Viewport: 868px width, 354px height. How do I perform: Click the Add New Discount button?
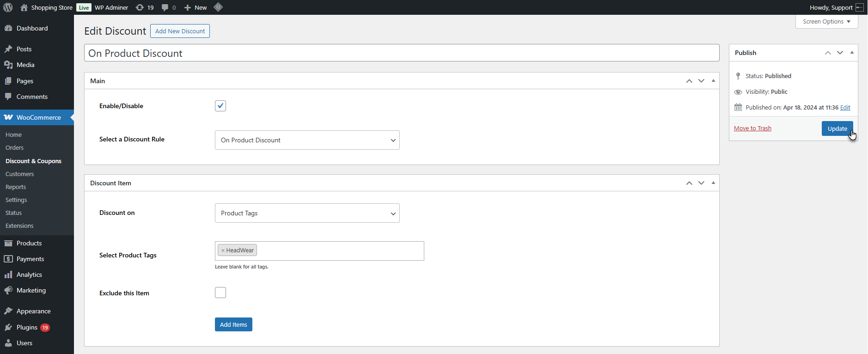(x=180, y=31)
